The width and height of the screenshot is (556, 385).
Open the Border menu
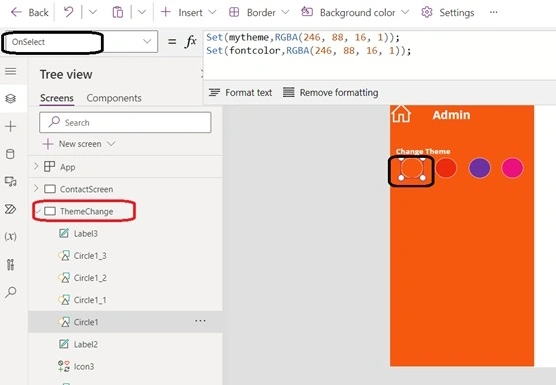tap(259, 12)
